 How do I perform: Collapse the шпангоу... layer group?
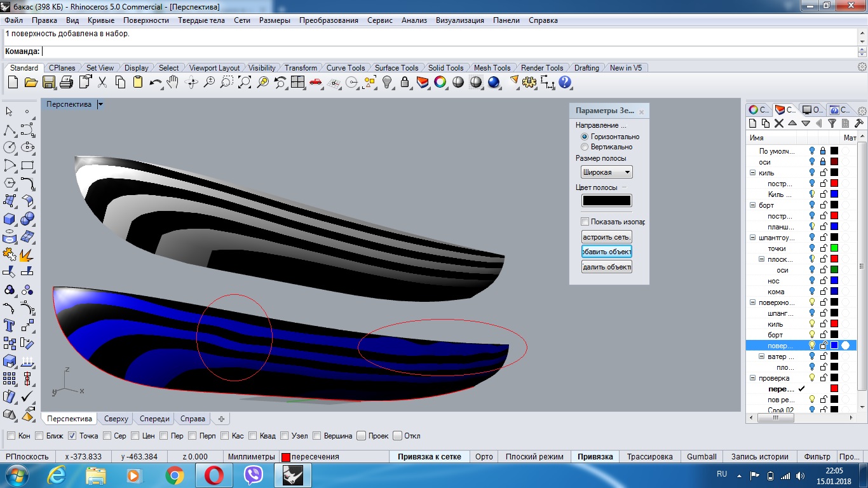[x=753, y=238]
